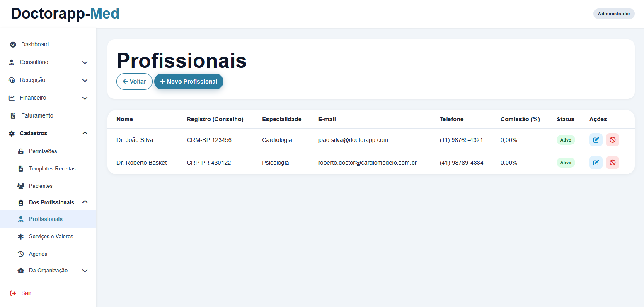644x307 pixels.
Task: Click the Pacientes group icon
Action: 21,186
